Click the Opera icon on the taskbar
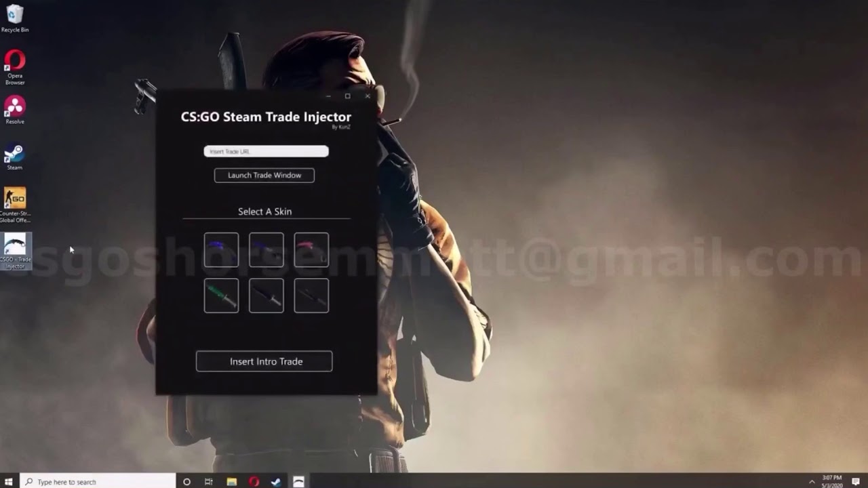The width and height of the screenshot is (868, 488). pyautogui.click(x=254, y=482)
